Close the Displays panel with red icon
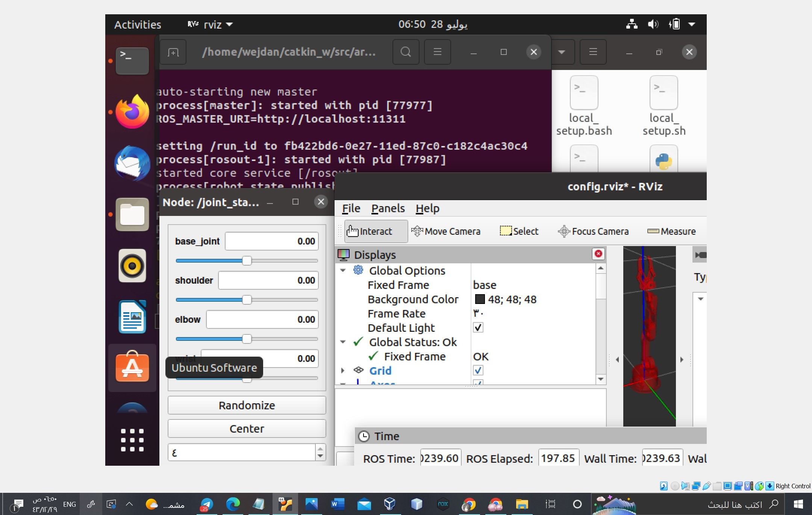Viewport: 812px width, 515px height. pos(598,254)
